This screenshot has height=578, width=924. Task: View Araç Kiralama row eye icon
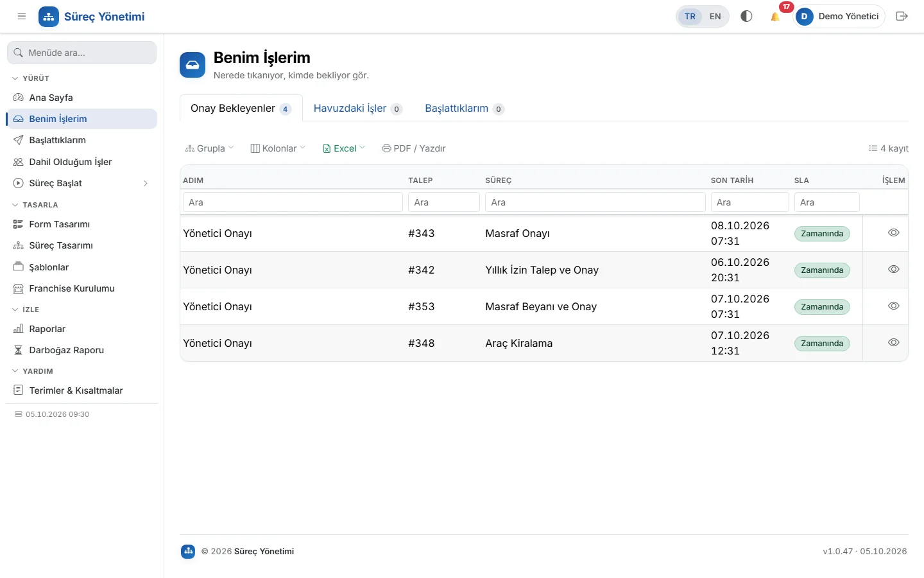(893, 342)
